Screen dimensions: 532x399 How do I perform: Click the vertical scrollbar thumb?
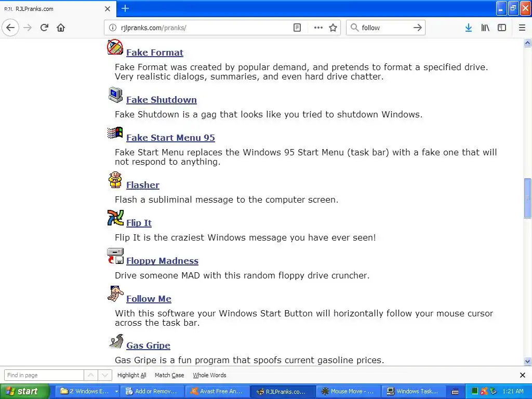(x=527, y=198)
